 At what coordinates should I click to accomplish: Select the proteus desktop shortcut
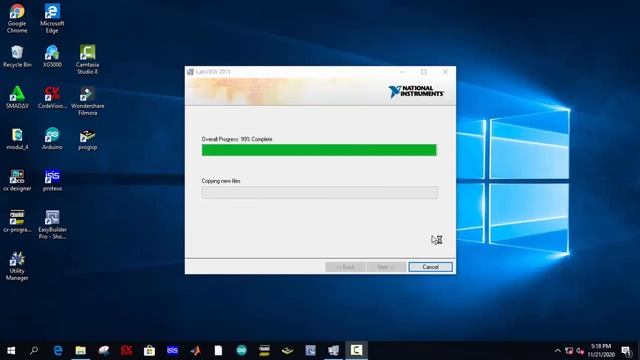coord(52,180)
